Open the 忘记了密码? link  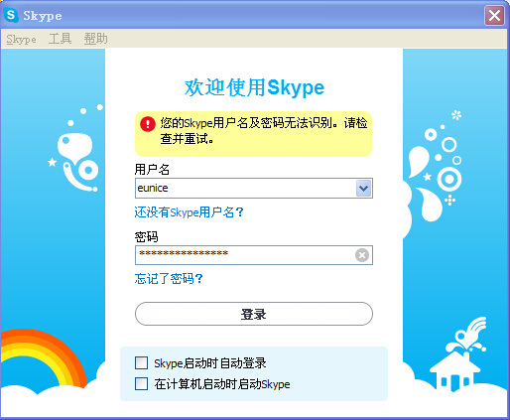click(x=169, y=279)
